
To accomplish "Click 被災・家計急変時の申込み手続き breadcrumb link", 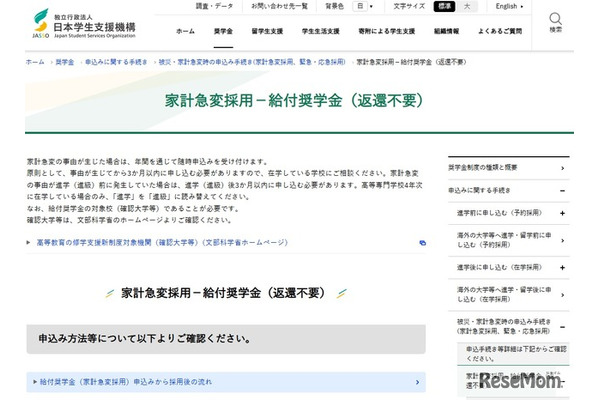I will coord(252,62).
